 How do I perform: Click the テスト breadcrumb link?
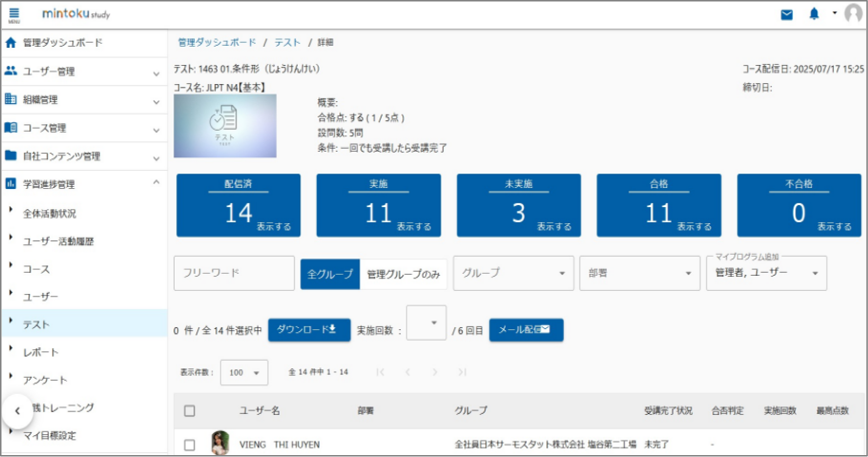(x=287, y=42)
